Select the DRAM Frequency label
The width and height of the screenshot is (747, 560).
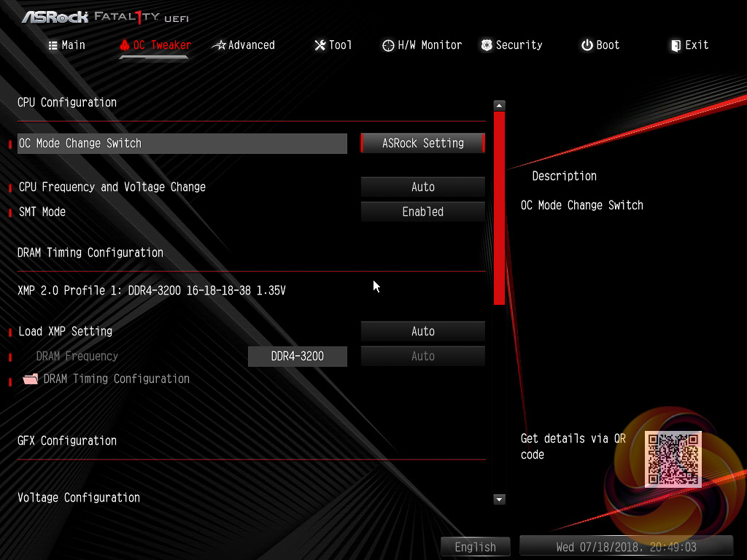[77, 356]
